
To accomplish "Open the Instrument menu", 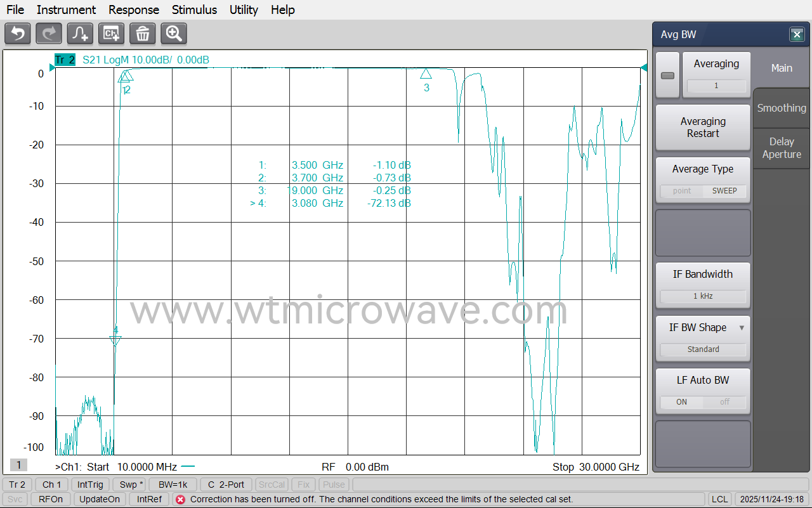I will tap(66, 10).
